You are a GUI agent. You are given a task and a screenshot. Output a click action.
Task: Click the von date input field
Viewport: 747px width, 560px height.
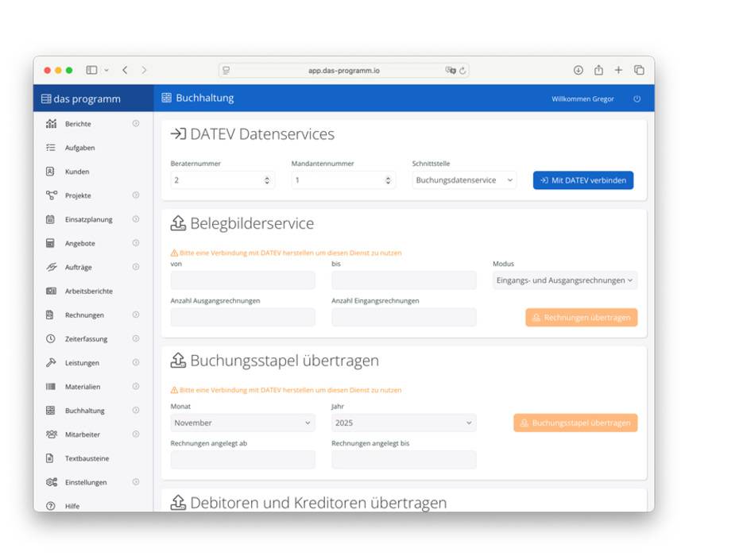pos(242,280)
